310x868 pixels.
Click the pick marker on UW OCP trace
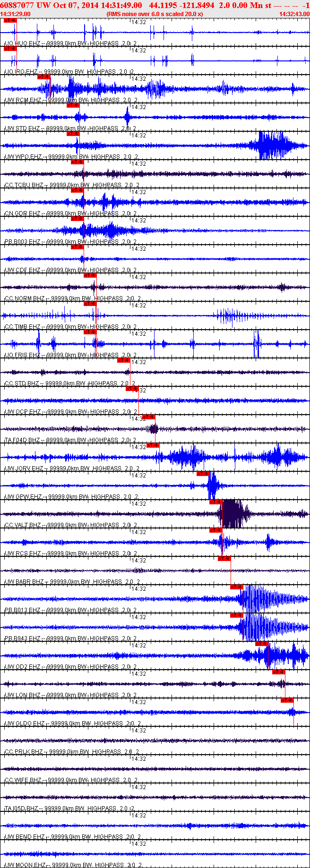[132, 389]
